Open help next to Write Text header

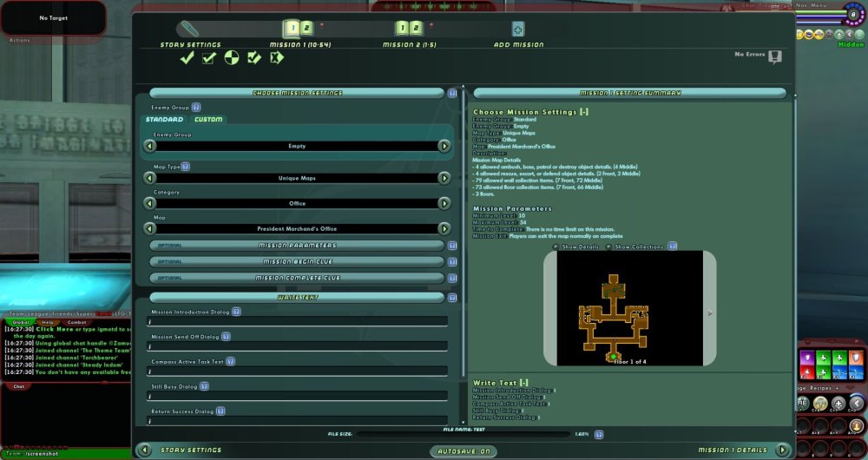coord(452,298)
